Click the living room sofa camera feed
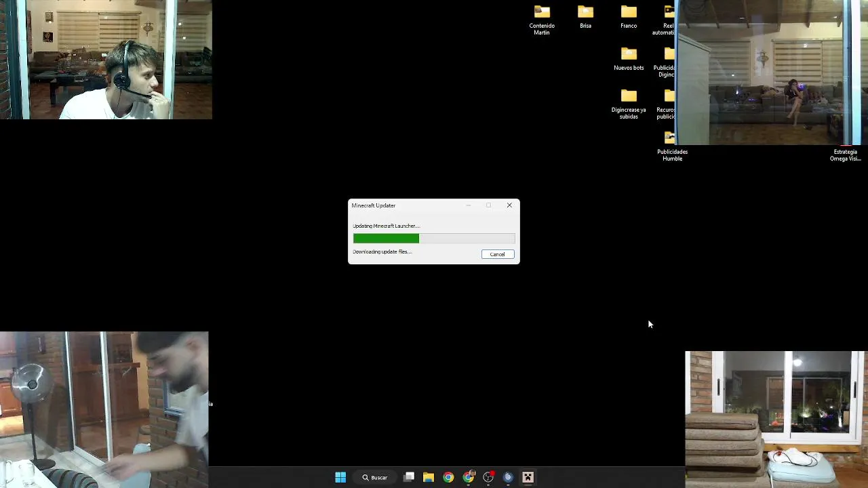 pos(771,73)
